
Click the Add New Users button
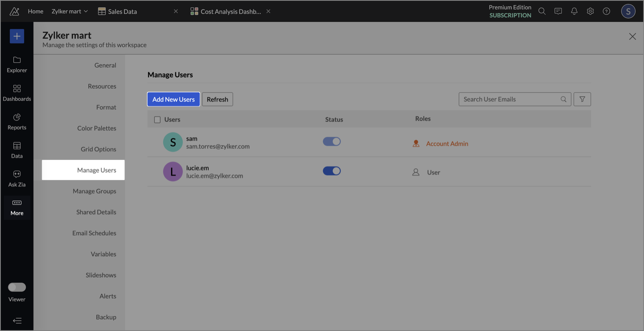click(173, 99)
